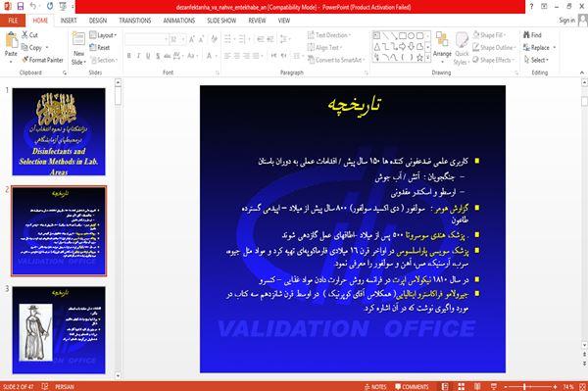This screenshot has height=391, width=588.
Task: Cut the selection with Cut
Action: pyautogui.click(x=29, y=35)
